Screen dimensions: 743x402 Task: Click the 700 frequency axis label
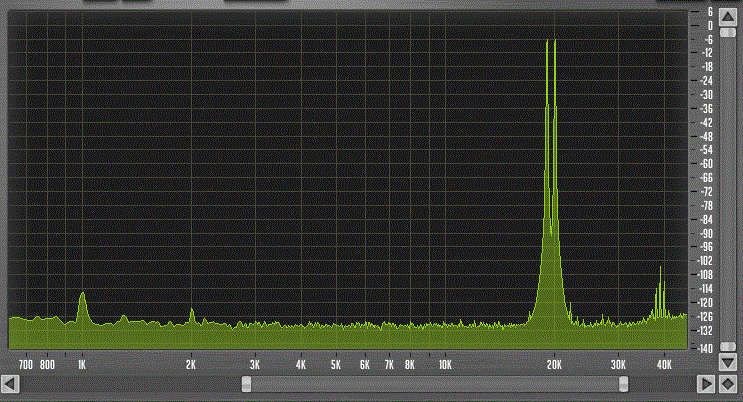[x=26, y=365]
